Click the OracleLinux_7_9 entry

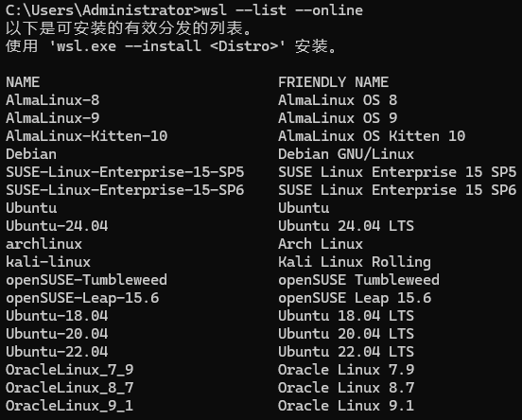70,370
